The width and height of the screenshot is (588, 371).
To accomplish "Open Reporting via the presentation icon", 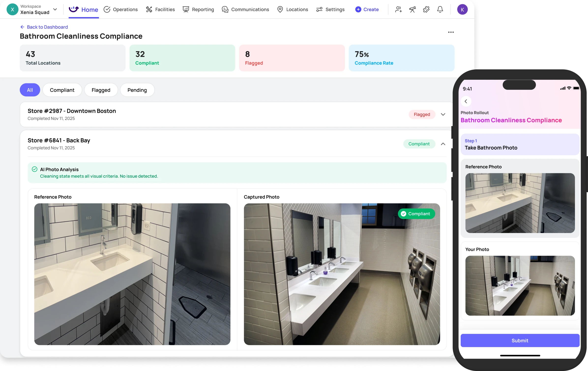I will 186,9.
